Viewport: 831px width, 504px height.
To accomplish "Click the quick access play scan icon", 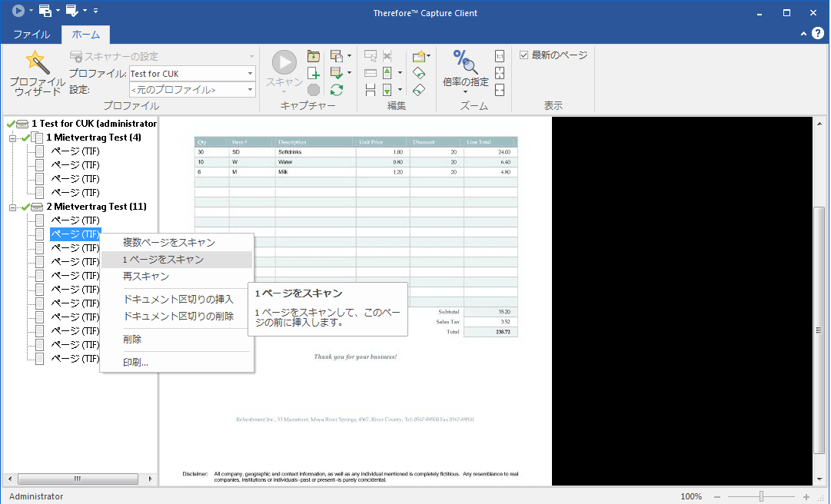I will (x=18, y=10).
